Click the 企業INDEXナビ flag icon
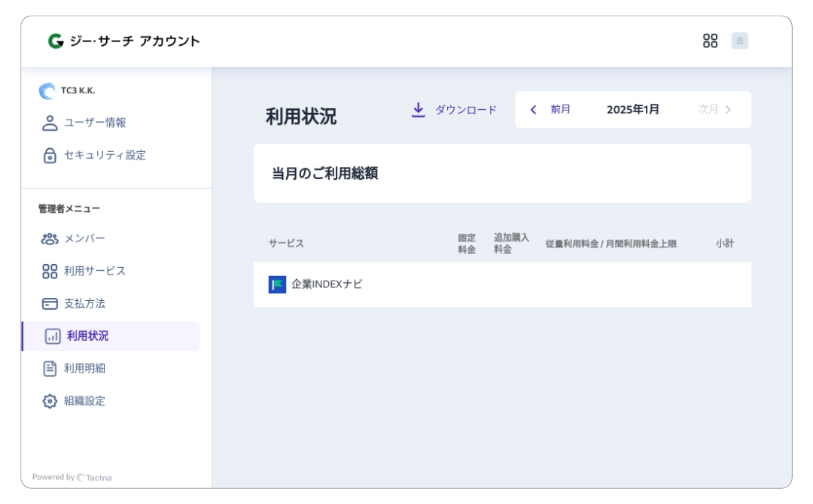Screen dimensions: 813x504 click(277, 284)
